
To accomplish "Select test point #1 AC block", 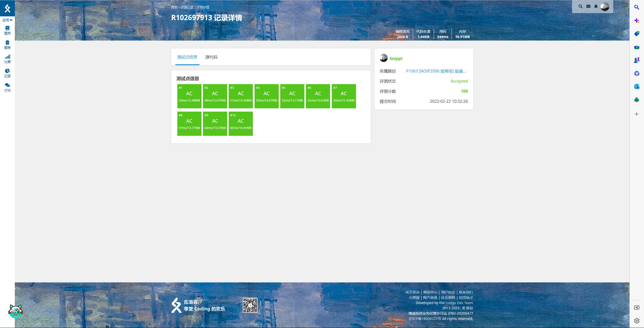I will [x=189, y=96].
